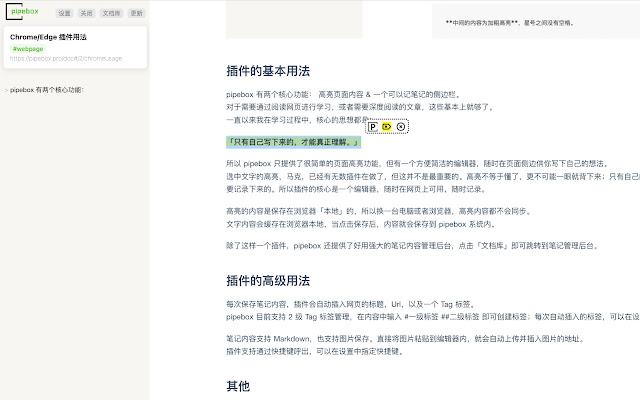Click the 更新 update button
This screenshot has height=400, width=640.
coord(136,13)
